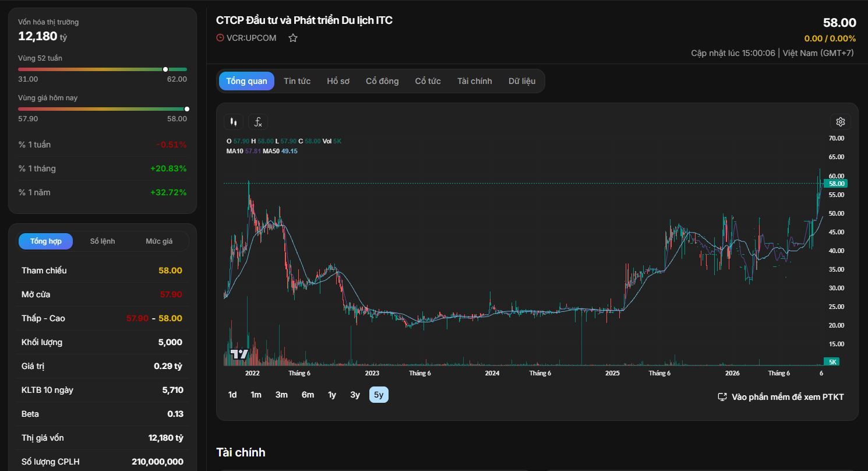Click the MA10 indicator legend
868x471 pixels.
[x=244, y=151]
